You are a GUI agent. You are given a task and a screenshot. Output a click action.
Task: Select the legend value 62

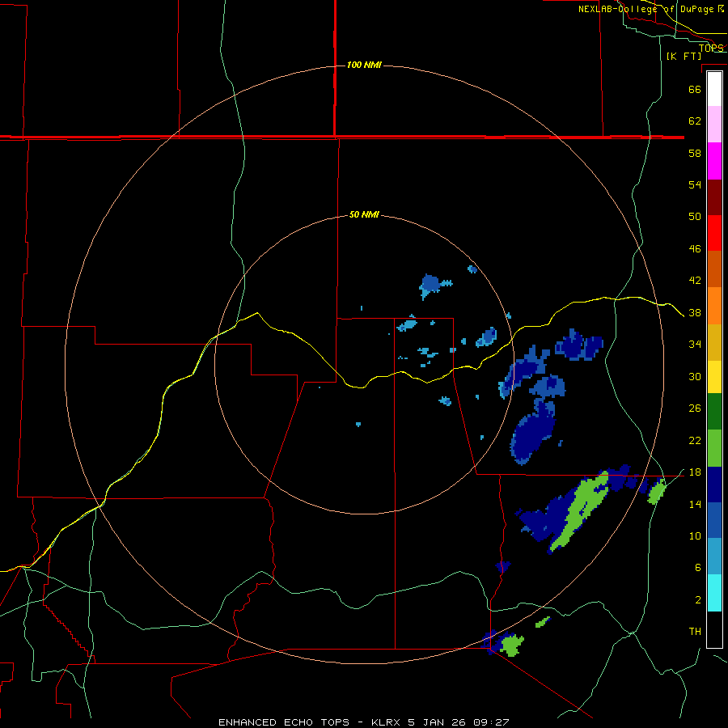point(695,121)
